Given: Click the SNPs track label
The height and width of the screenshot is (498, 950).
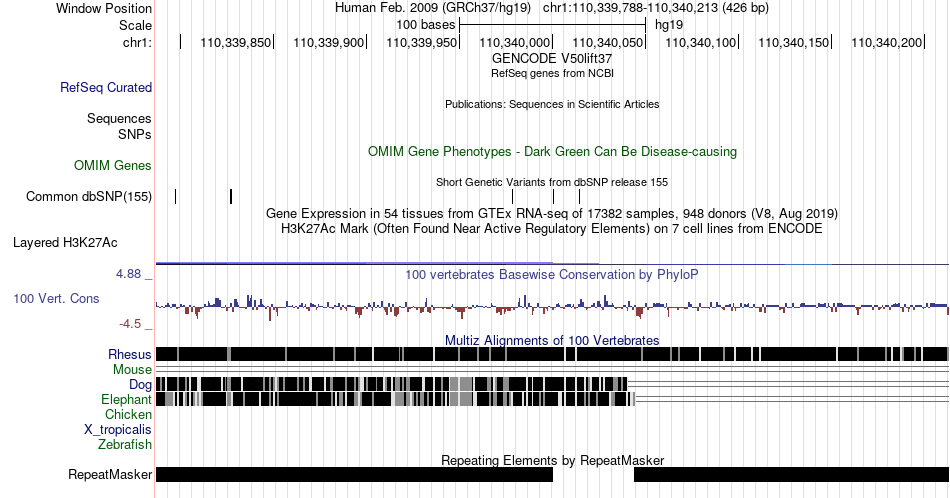Looking at the screenshot, I should [135, 134].
